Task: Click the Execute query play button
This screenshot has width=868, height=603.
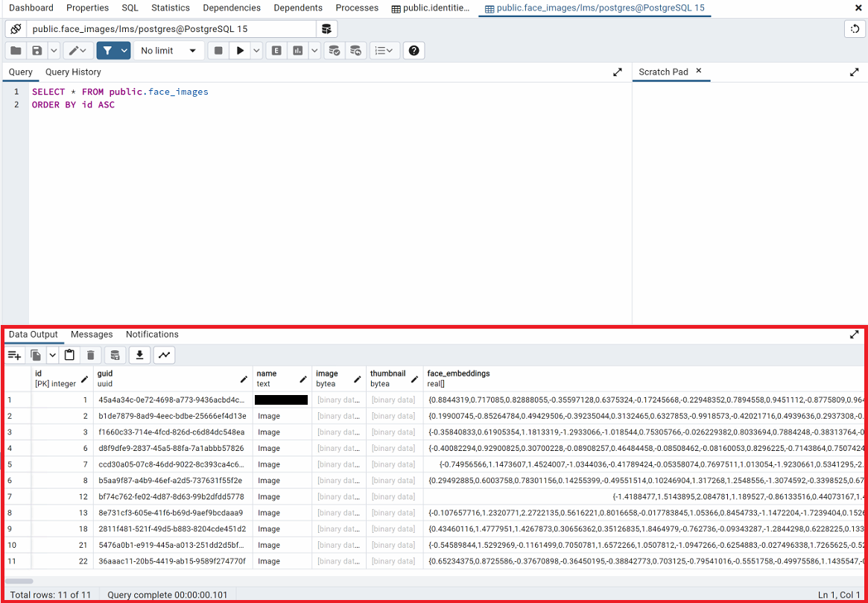Action: [240, 51]
